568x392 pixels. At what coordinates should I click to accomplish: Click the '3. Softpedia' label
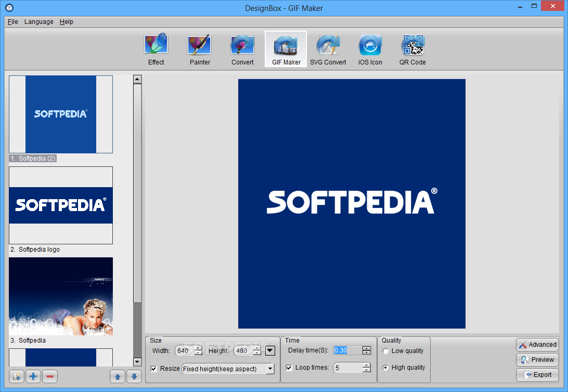click(x=28, y=341)
